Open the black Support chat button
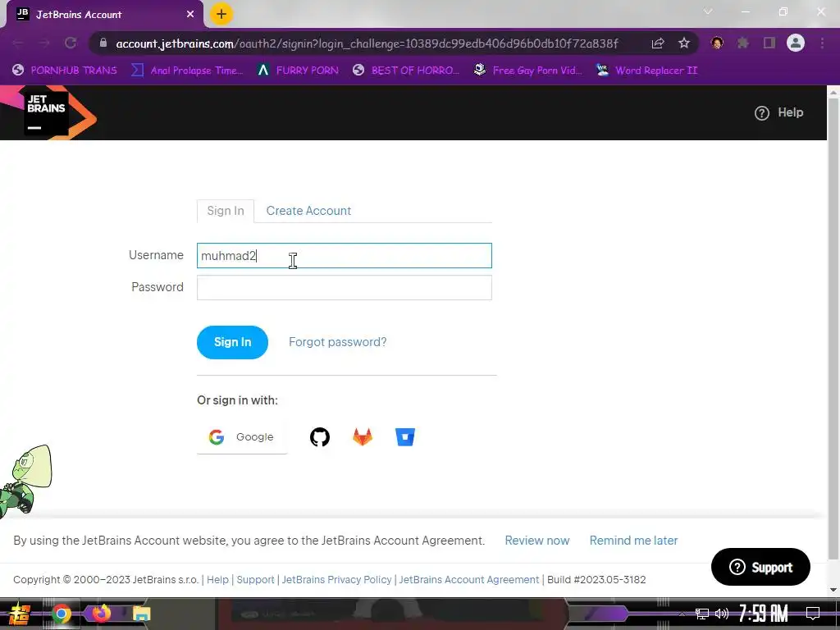840x630 pixels. pos(760,567)
